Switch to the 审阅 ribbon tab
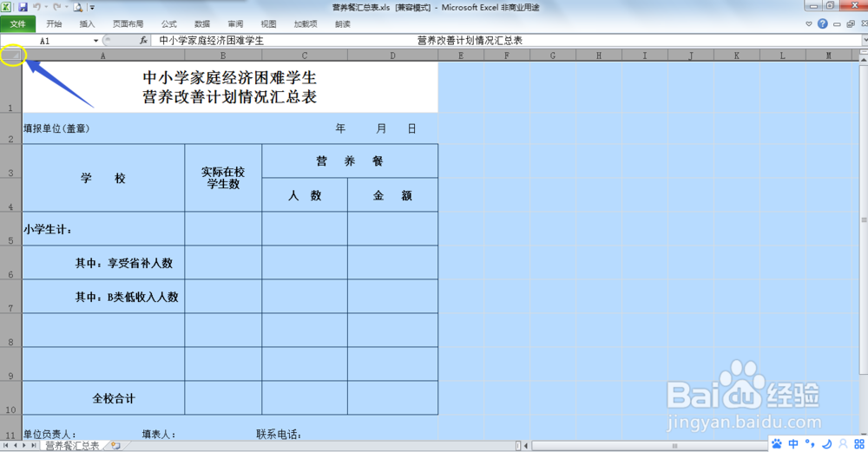The height and width of the screenshot is (452, 868). pos(235,23)
